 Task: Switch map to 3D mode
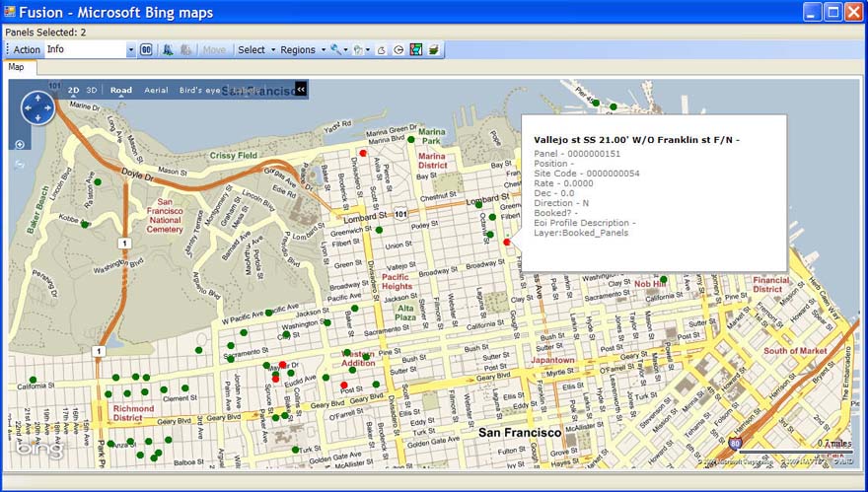click(x=92, y=90)
